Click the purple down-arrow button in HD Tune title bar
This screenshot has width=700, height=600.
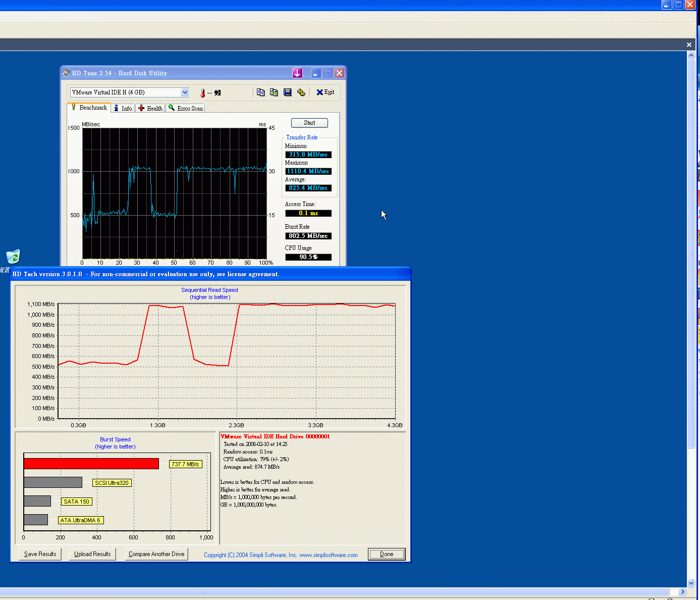point(297,73)
